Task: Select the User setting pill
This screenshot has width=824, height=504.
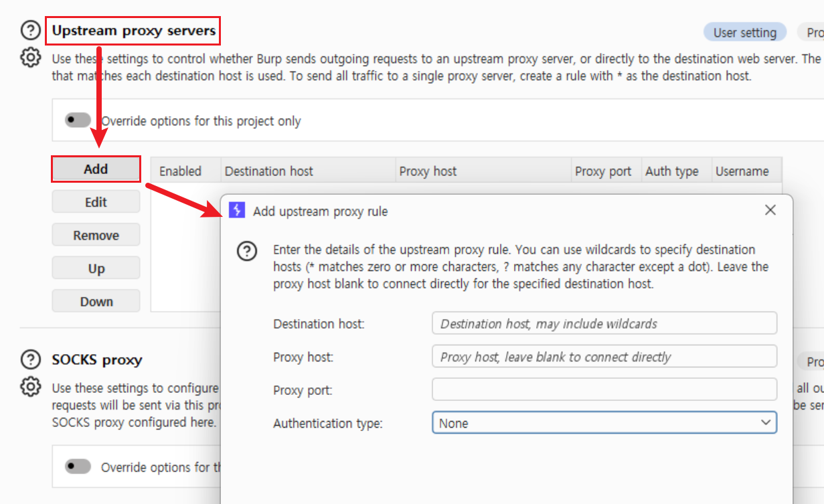Action: tap(745, 32)
